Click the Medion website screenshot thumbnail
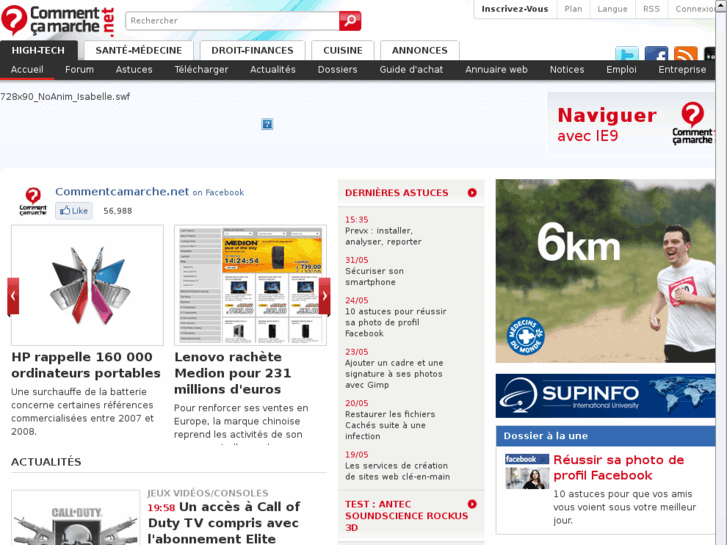The width and height of the screenshot is (727, 545). 250,285
